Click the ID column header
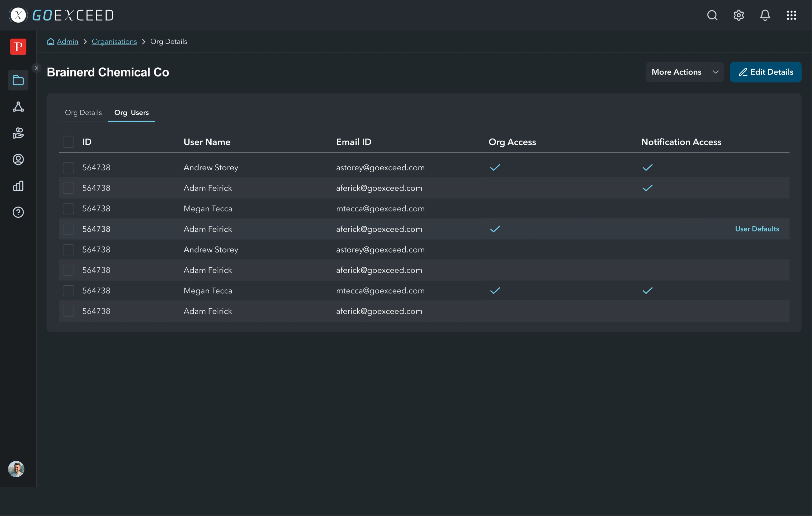 point(87,142)
